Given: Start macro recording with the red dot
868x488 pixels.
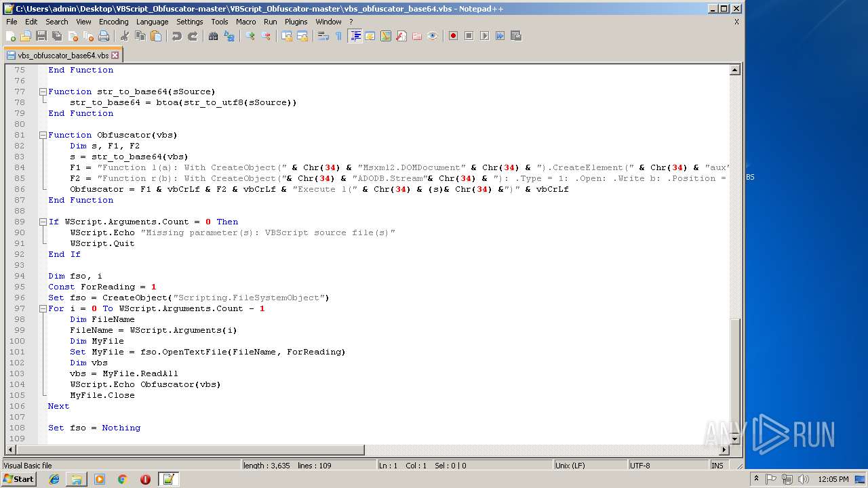Looking at the screenshot, I should 453,36.
